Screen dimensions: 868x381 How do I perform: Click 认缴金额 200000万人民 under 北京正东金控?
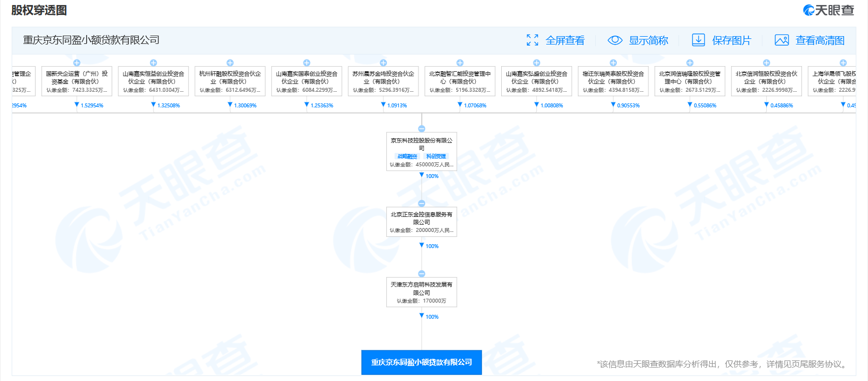click(422, 230)
